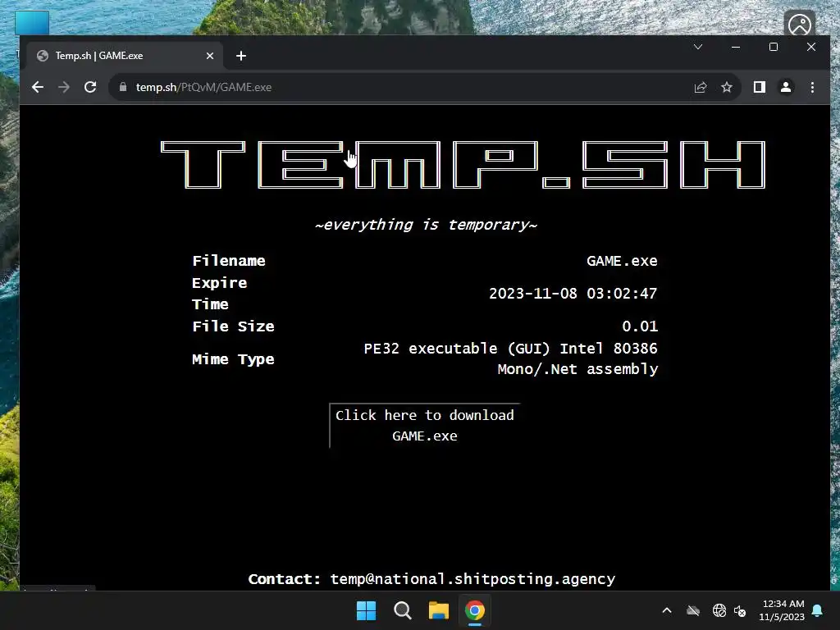The height and width of the screenshot is (630, 840).
Task: Click the muted volume tray icon
Action: coord(741,610)
